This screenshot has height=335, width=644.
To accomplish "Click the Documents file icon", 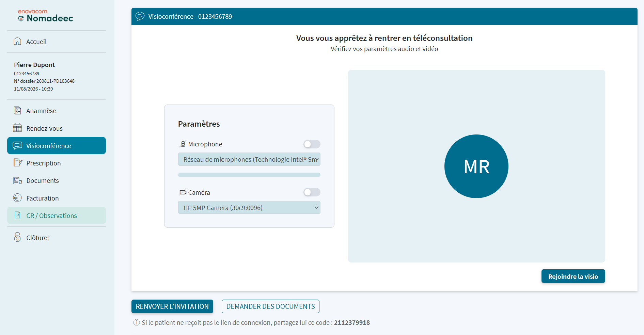I will coord(17,180).
